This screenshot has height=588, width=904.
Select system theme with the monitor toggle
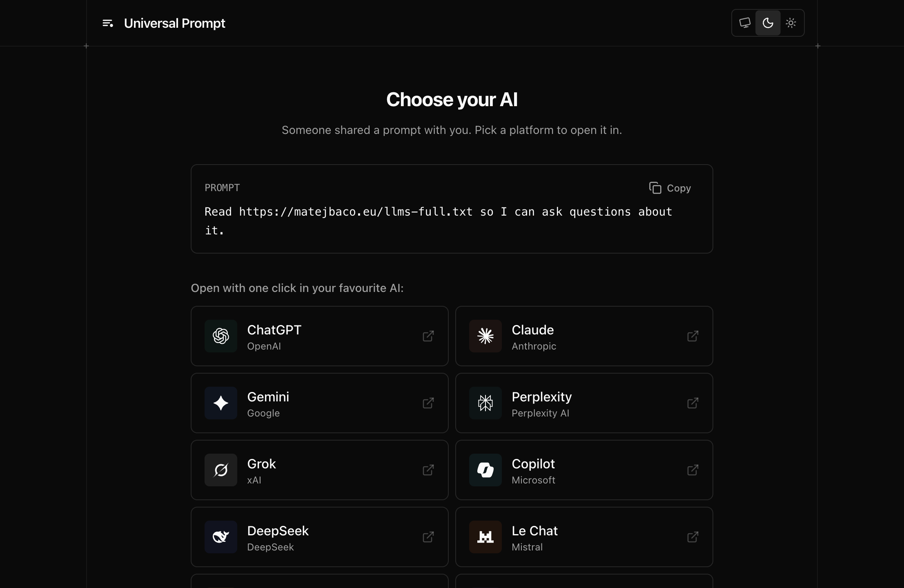click(x=745, y=23)
